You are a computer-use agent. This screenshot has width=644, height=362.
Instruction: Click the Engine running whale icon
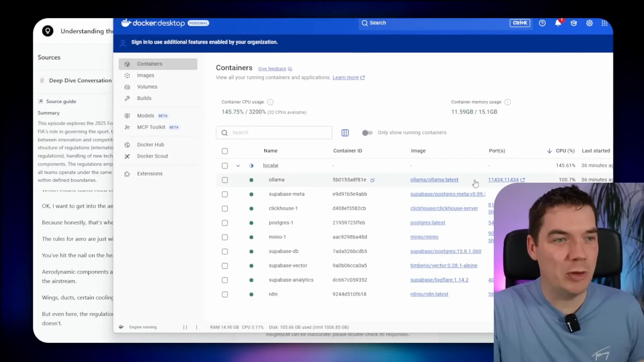[121, 327]
